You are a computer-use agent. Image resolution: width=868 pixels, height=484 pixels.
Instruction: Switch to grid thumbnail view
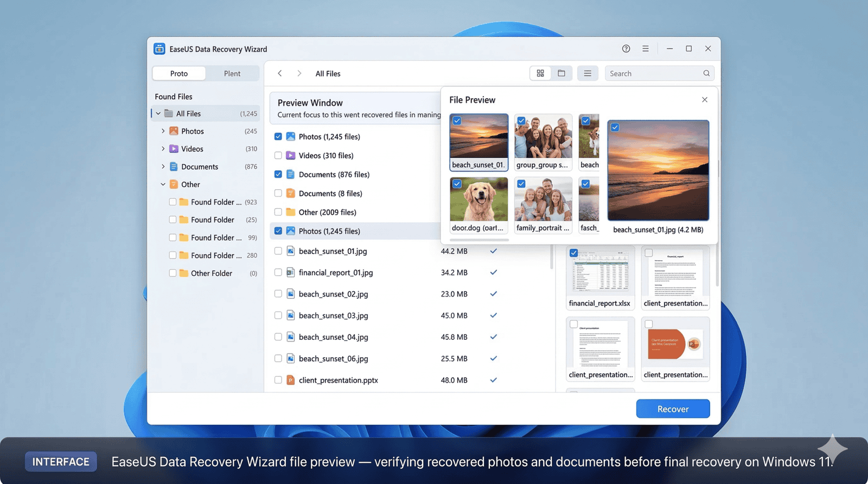point(540,73)
